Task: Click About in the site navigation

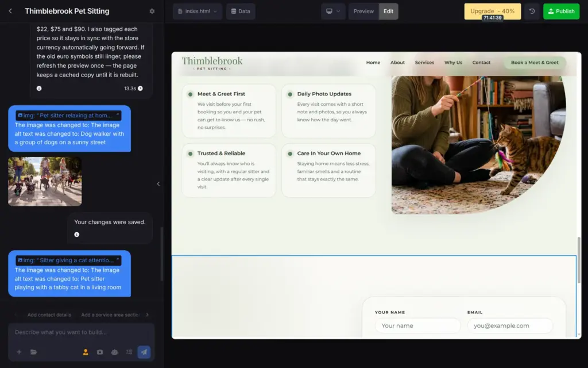Action: pos(397,63)
